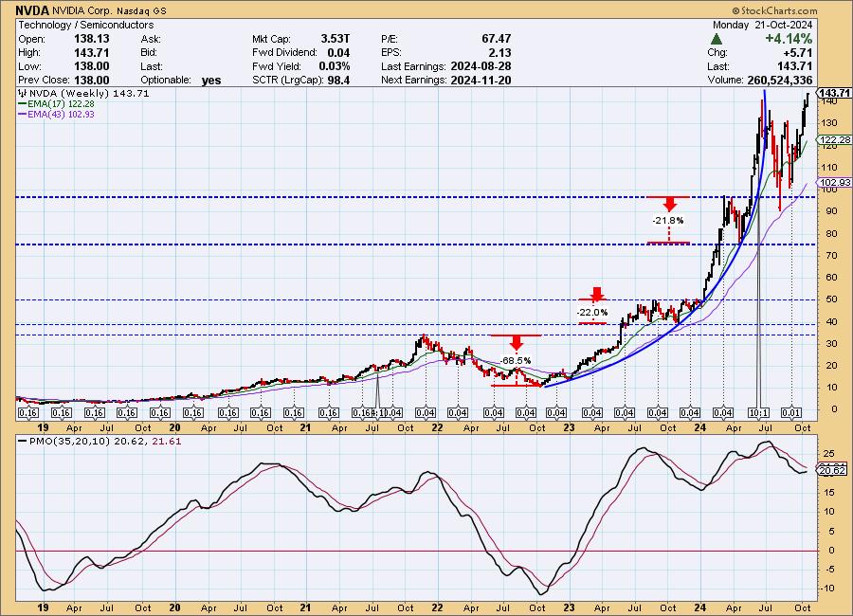Click the Last Earnings date 2024-08-28
Screen dimensions: 853x616
click(x=481, y=66)
